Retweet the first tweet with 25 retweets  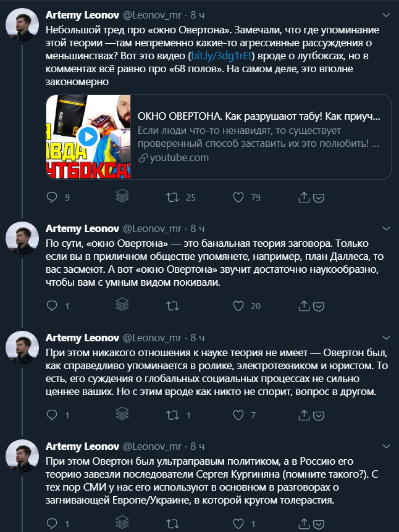[174, 197]
